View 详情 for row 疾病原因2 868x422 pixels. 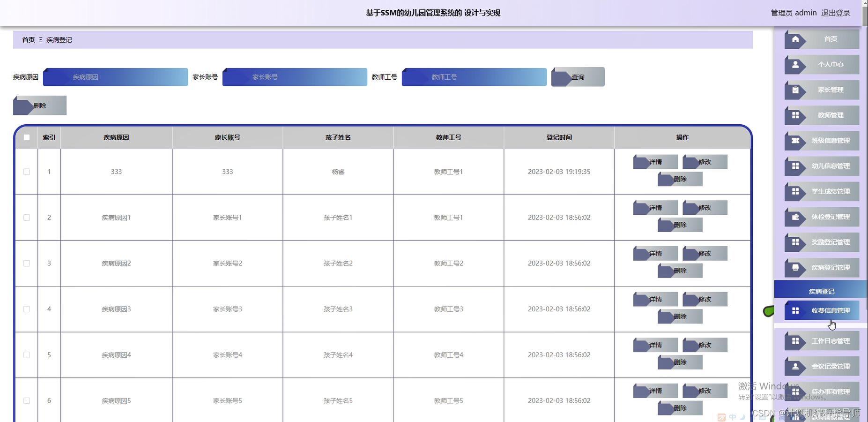(655, 253)
